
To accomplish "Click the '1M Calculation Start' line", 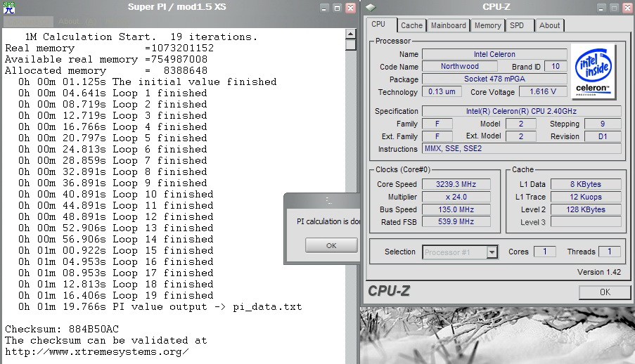I will pos(141,37).
